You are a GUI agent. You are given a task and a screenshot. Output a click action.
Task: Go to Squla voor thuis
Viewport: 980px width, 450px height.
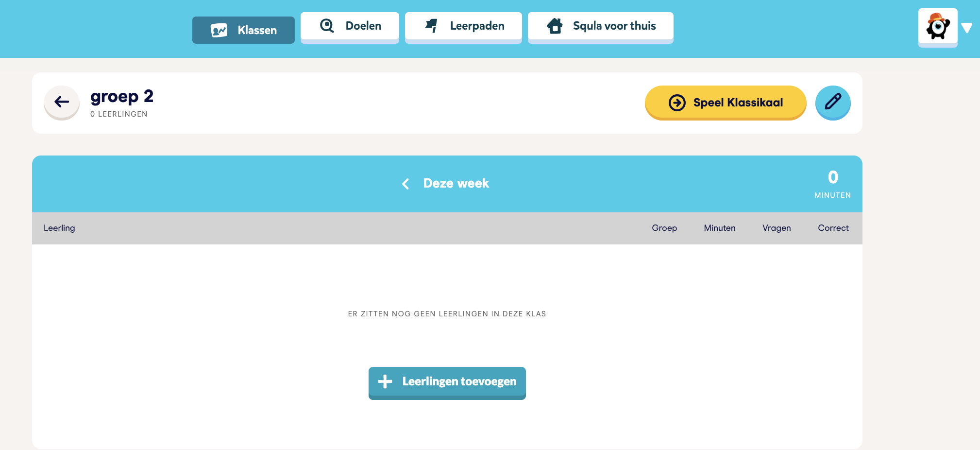coord(600,27)
